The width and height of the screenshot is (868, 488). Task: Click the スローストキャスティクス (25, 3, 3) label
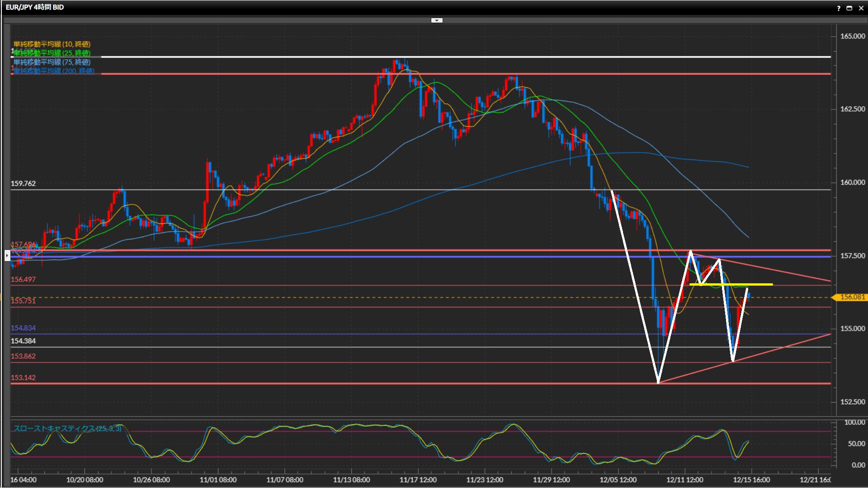[67, 428]
